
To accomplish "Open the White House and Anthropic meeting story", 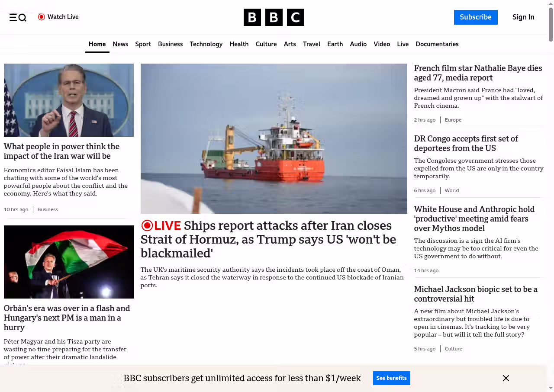I will 474,219.
